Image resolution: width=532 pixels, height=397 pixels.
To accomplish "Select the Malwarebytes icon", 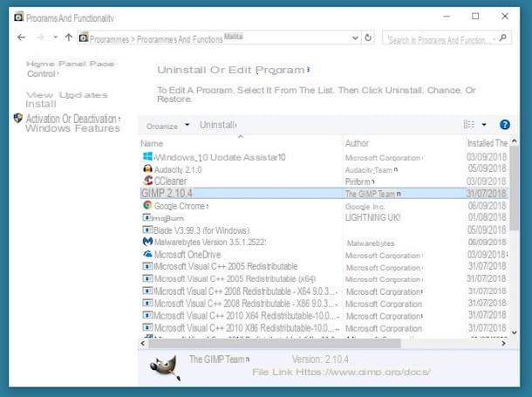I will [x=147, y=242].
